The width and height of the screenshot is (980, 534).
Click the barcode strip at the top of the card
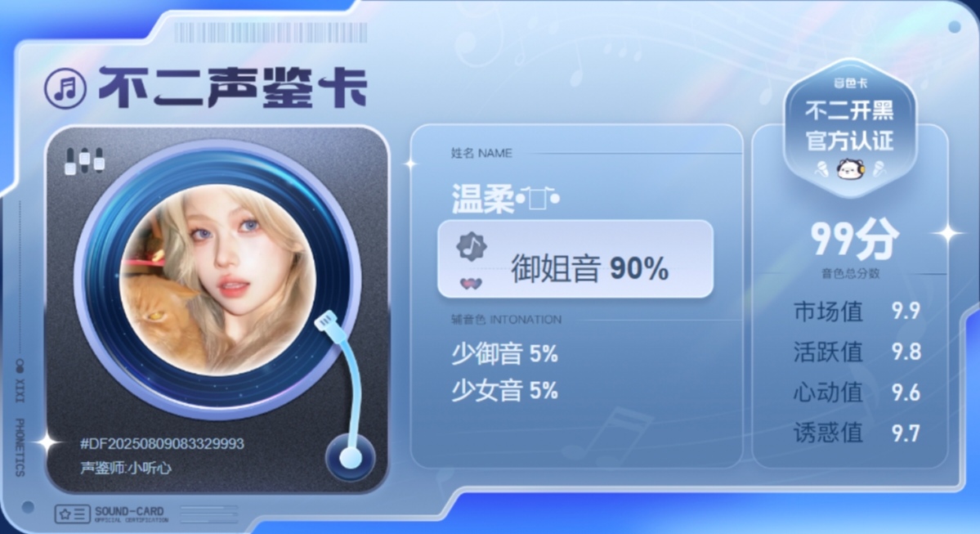coord(271,33)
